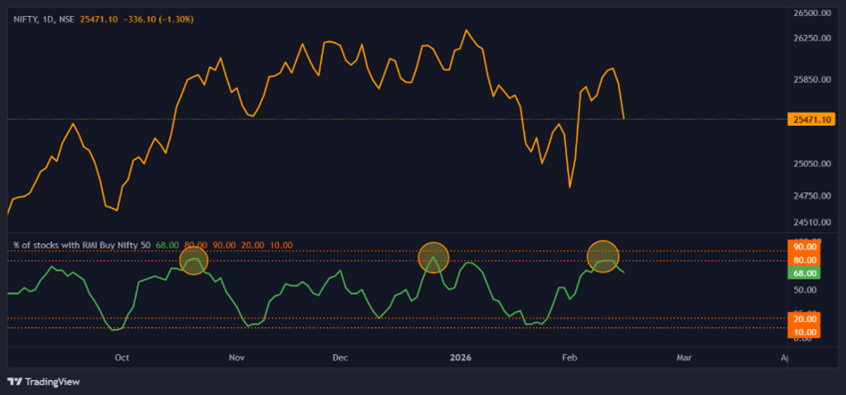Click the 10.00 value in indicator legend
Screen dimensions: 846x395
click(x=281, y=245)
